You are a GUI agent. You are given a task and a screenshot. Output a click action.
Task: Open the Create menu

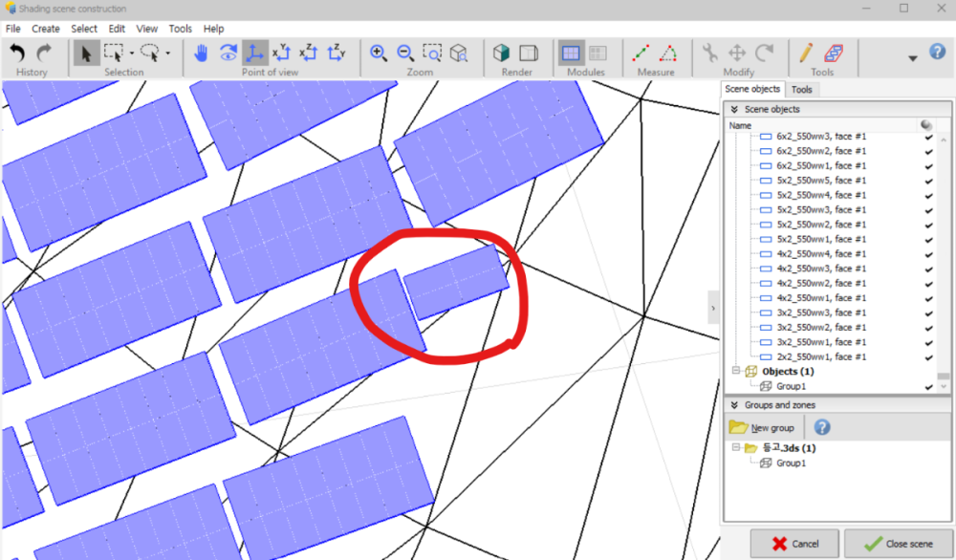point(45,29)
